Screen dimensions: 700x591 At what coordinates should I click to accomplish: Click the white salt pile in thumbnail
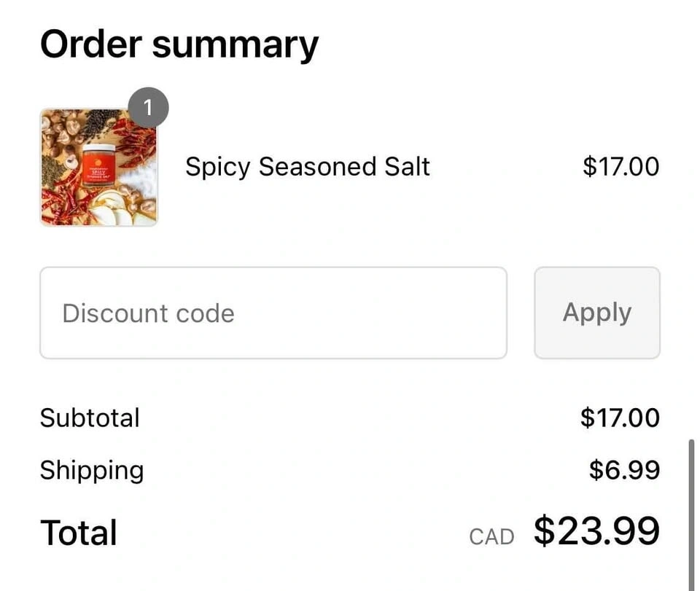(x=141, y=179)
